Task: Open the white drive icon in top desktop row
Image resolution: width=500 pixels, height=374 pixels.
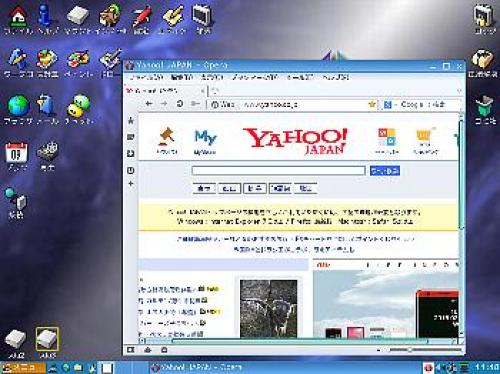Action: click(x=78, y=15)
